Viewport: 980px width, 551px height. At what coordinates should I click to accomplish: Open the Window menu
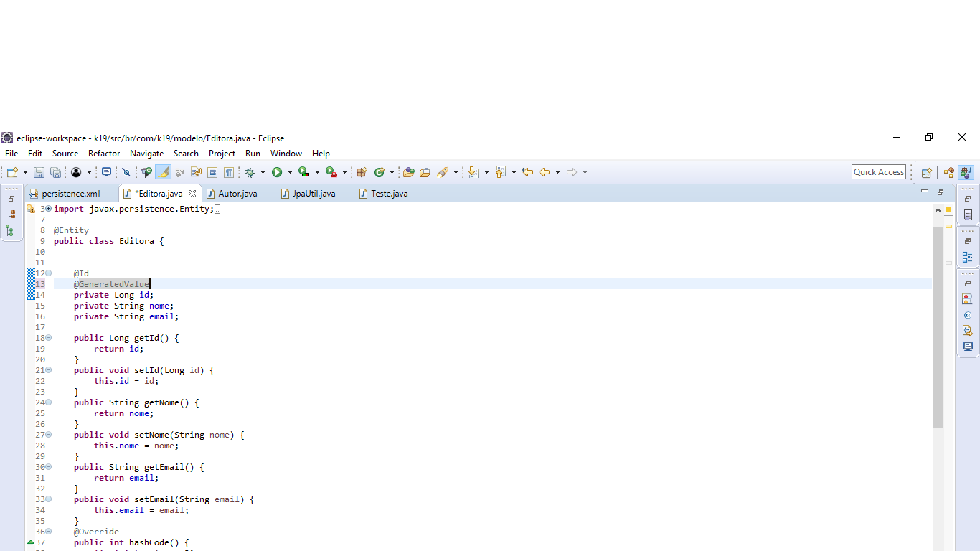(x=286, y=154)
